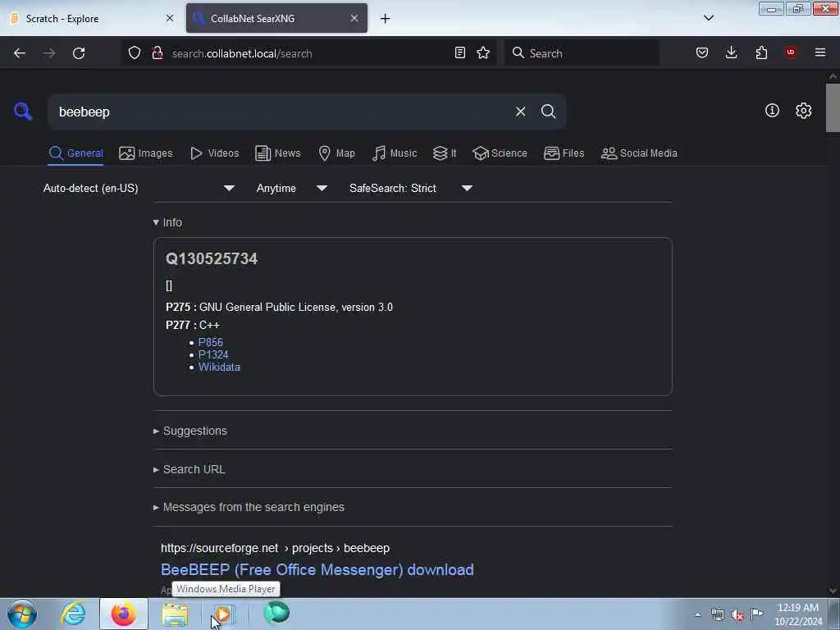The height and width of the screenshot is (630, 840).
Task: Click muted volume tray icon
Action: (x=737, y=615)
